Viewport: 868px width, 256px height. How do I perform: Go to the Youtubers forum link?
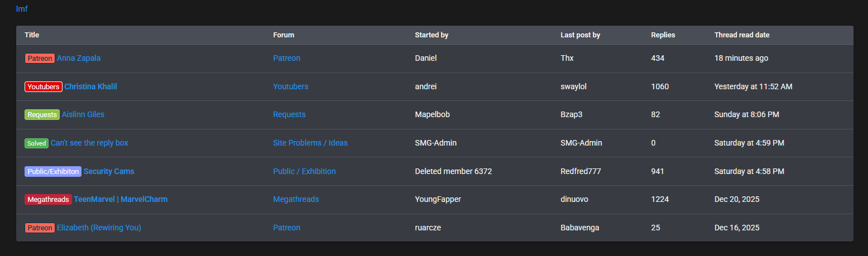tap(290, 86)
